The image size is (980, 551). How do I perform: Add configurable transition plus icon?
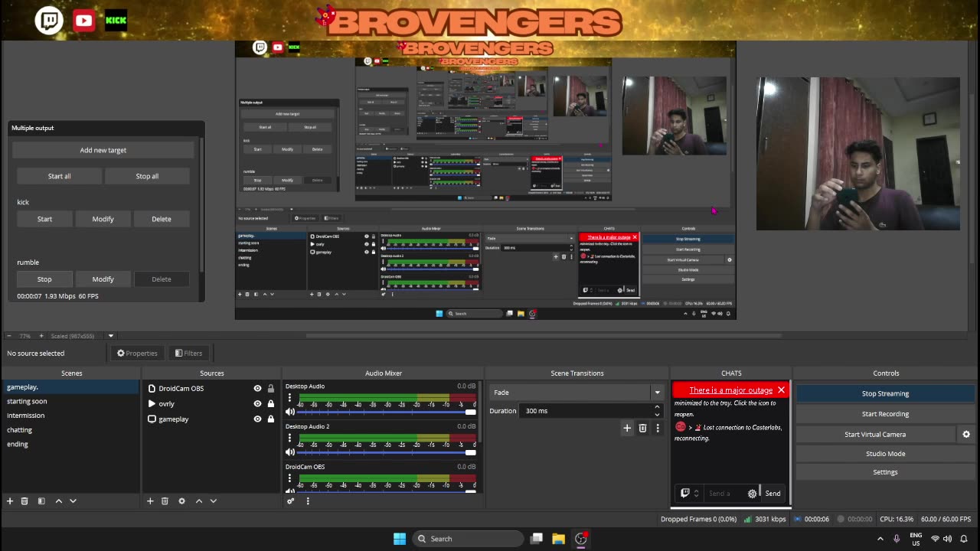click(x=627, y=429)
